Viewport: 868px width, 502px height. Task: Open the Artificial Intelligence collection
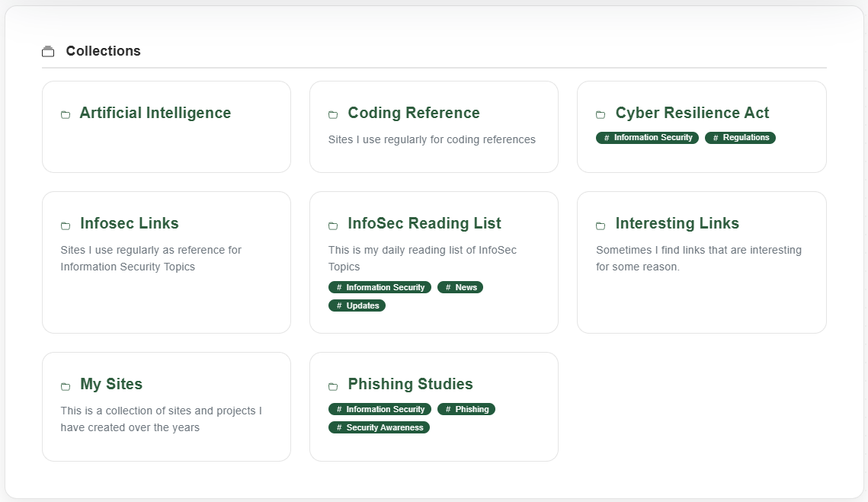click(155, 112)
